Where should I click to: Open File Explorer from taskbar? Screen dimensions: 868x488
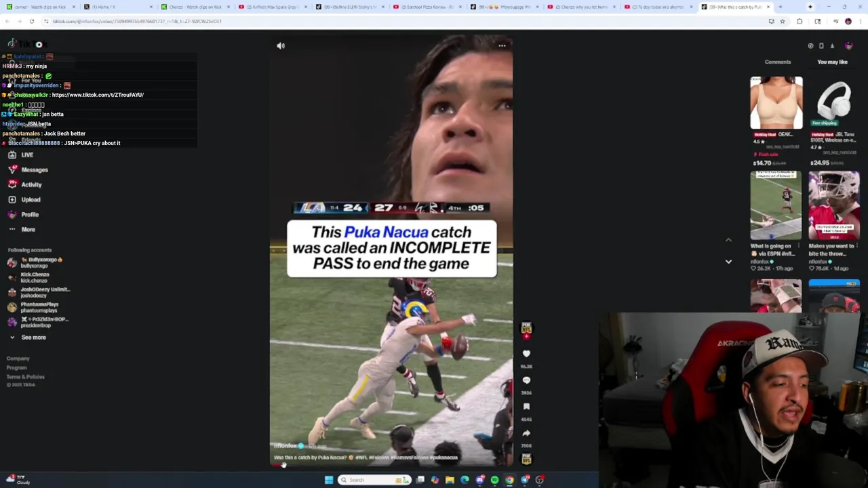point(450,480)
